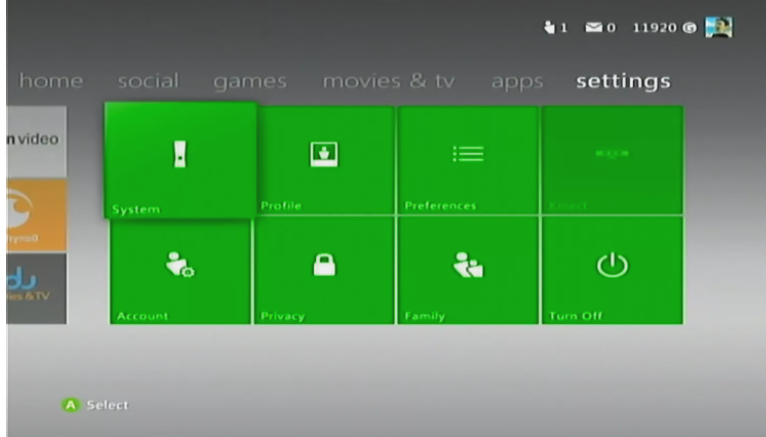Open the Family settings tile

[x=468, y=271]
